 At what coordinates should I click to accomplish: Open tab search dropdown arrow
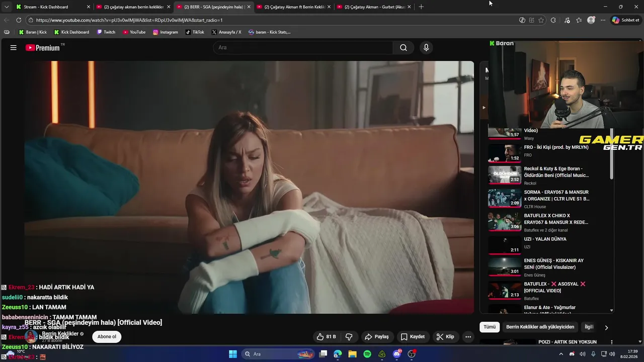point(7,7)
